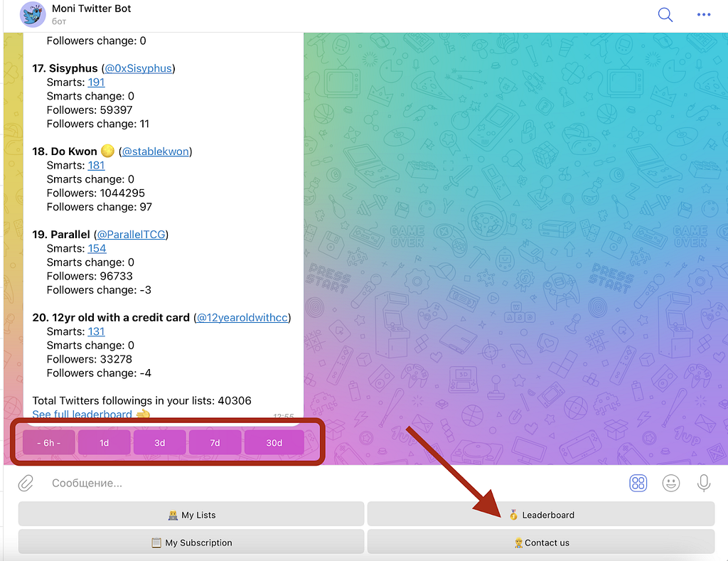Open the emoji picker smiley icon

coord(671,483)
